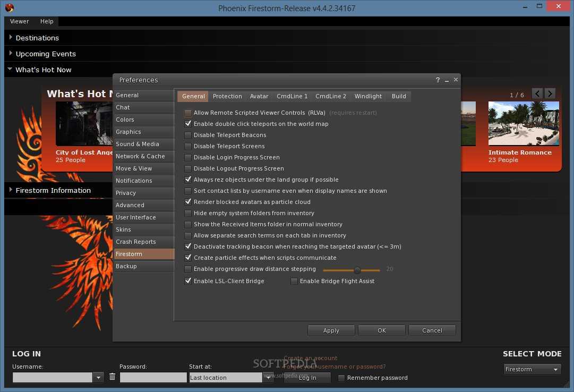
Task: Open the Select Mode Firestorm dropdown
Action: [532, 369]
